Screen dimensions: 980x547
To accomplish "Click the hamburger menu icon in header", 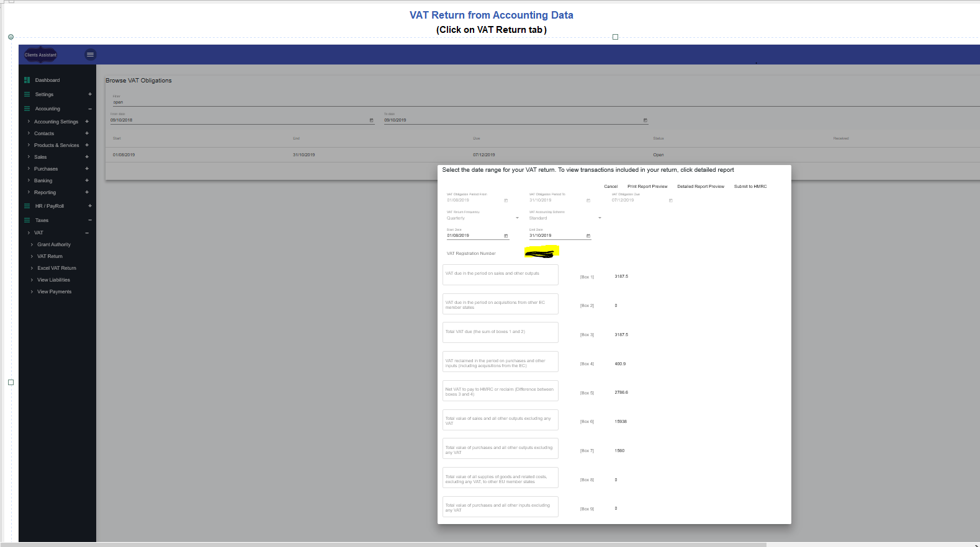I will point(90,55).
